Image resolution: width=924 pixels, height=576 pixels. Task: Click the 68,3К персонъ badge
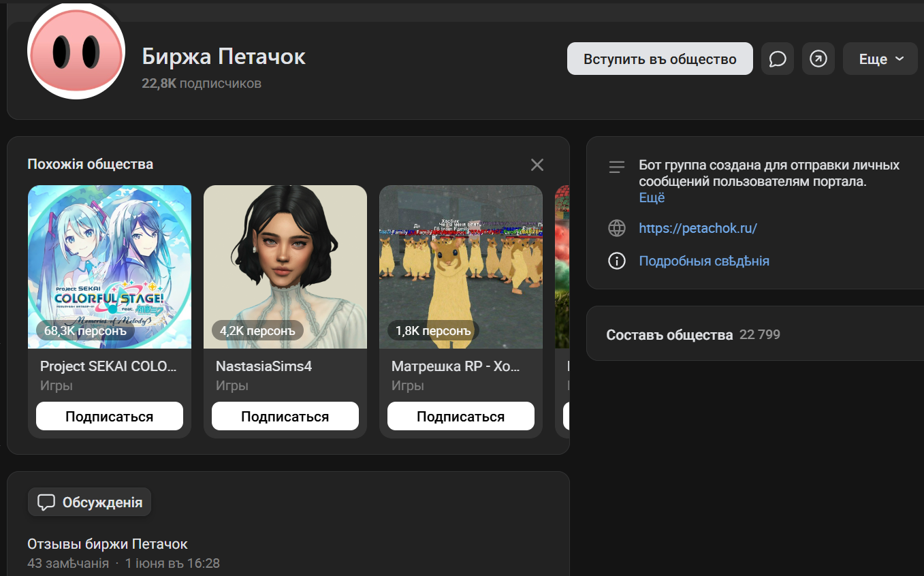pyautogui.click(x=85, y=331)
